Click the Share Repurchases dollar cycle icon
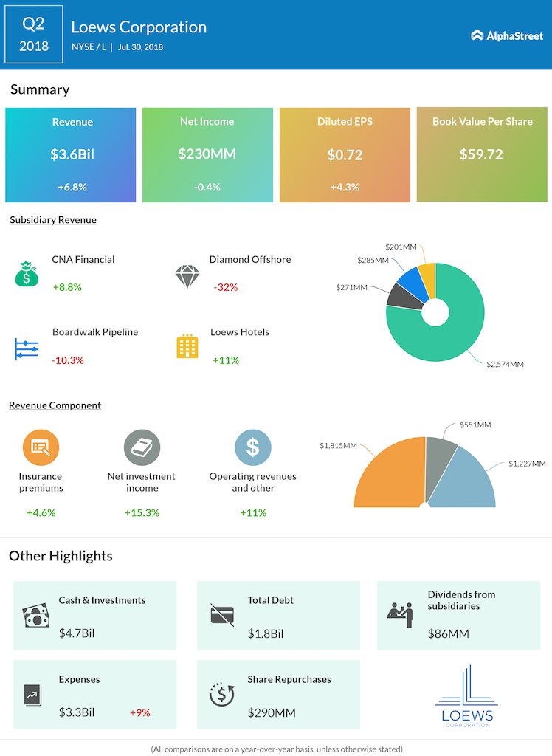Screen dimensions: 552x756 222,694
